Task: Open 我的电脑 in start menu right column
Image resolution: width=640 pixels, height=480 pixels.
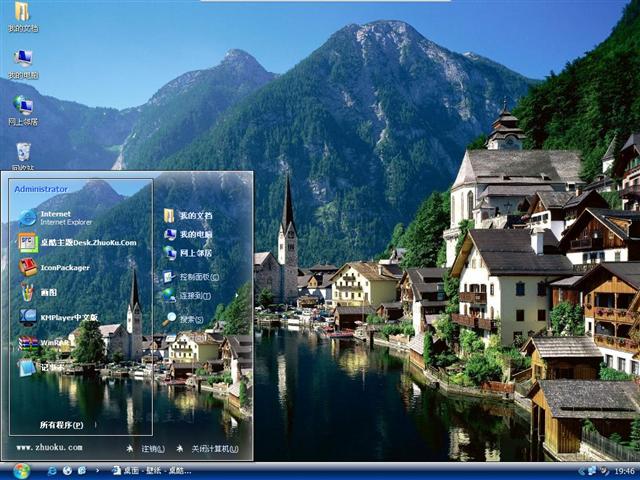Action: pyautogui.click(x=188, y=234)
